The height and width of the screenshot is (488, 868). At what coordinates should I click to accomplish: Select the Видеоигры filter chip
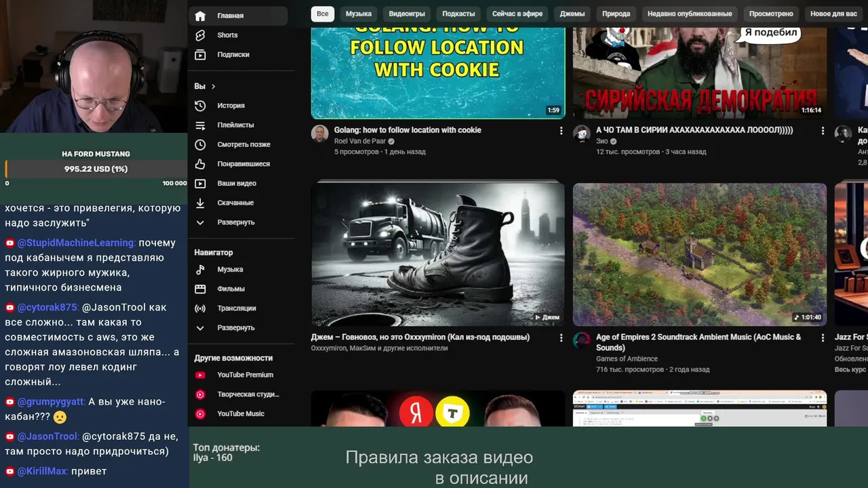(407, 14)
